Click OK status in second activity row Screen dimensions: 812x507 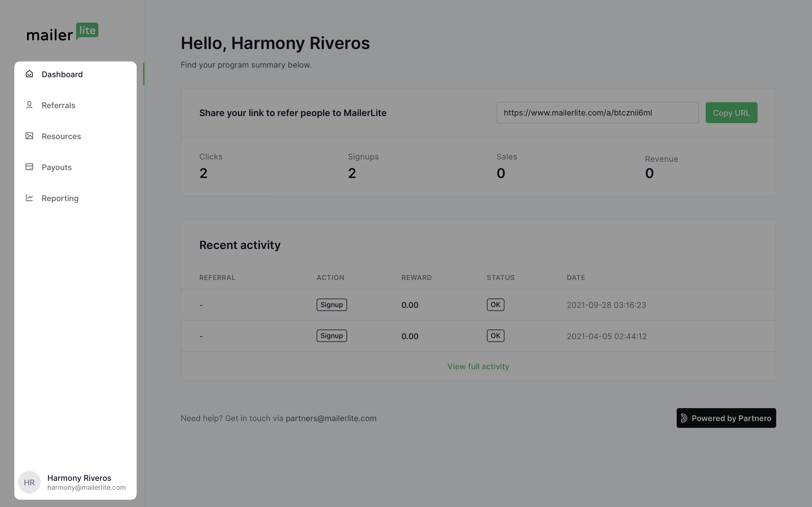[495, 336]
